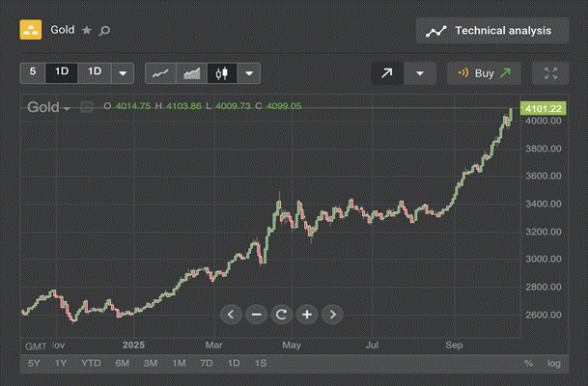Zoom in using the plus button
588x386 pixels.
306,314
